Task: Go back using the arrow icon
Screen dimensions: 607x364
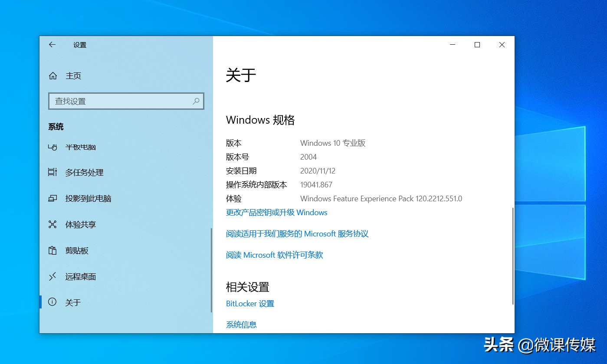Action: pos(52,45)
